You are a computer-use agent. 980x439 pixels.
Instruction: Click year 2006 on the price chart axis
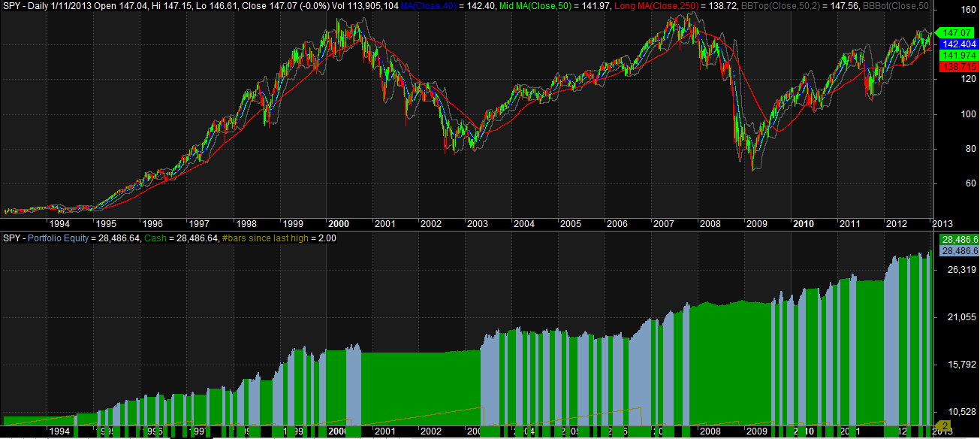(617, 224)
